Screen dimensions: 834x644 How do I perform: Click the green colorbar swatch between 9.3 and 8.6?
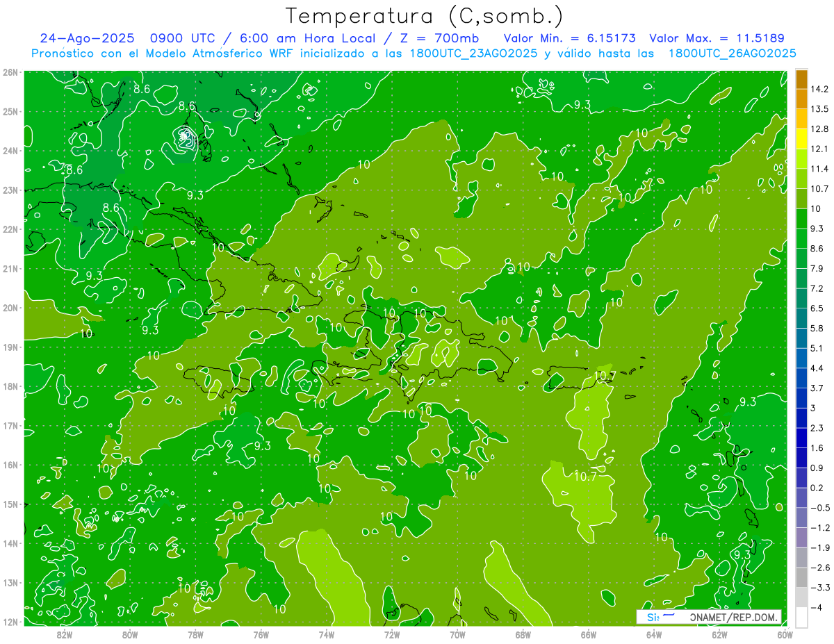point(801,238)
